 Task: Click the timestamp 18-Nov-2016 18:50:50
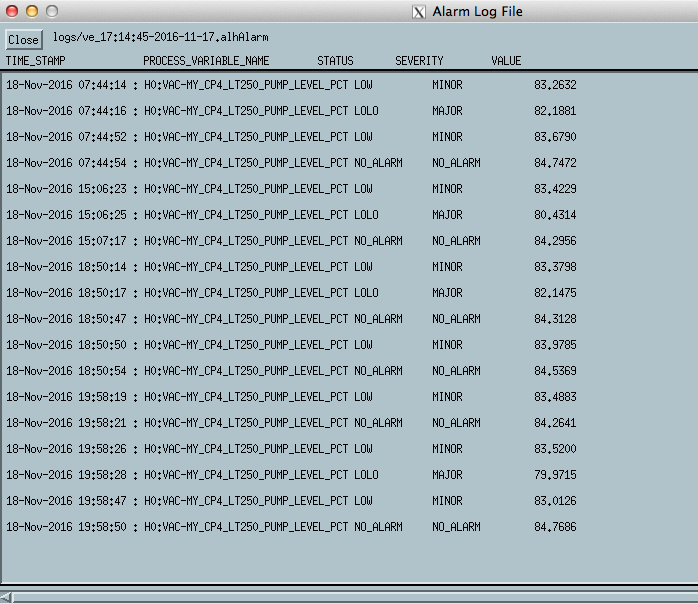(66, 345)
